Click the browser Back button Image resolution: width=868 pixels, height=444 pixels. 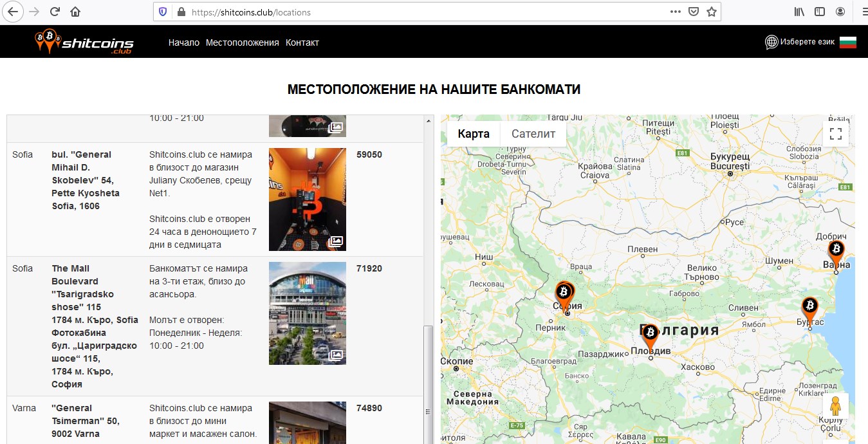[x=13, y=12]
